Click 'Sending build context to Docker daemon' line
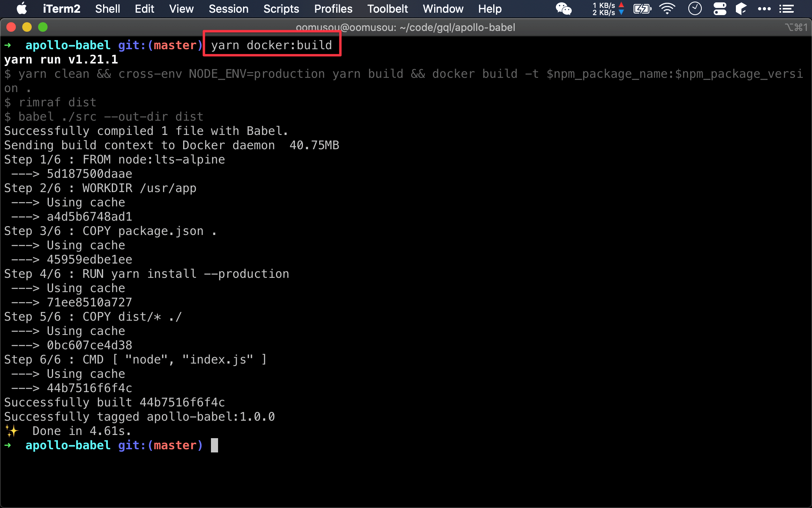The width and height of the screenshot is (812, 508). tap(172, 145)
